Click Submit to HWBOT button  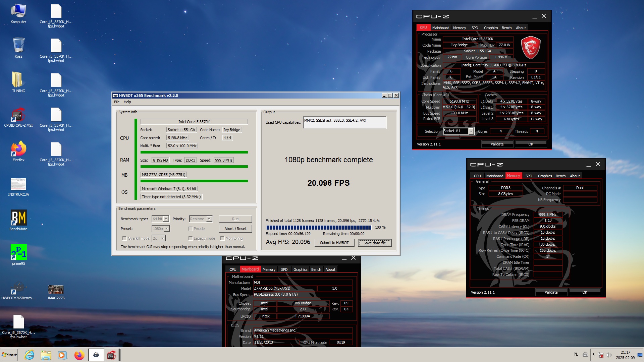tap(334, 243)
